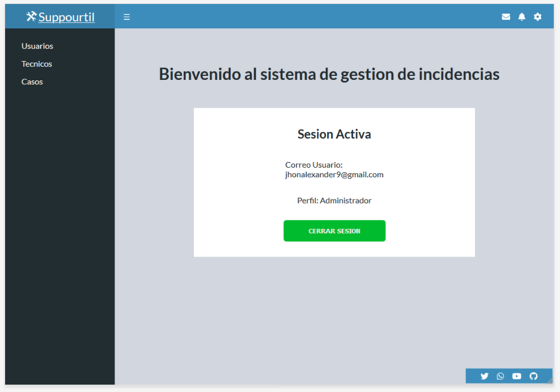The image size is (560, 392).
Task: Expand the notifications bell dropdown
Action: point(521,16)
